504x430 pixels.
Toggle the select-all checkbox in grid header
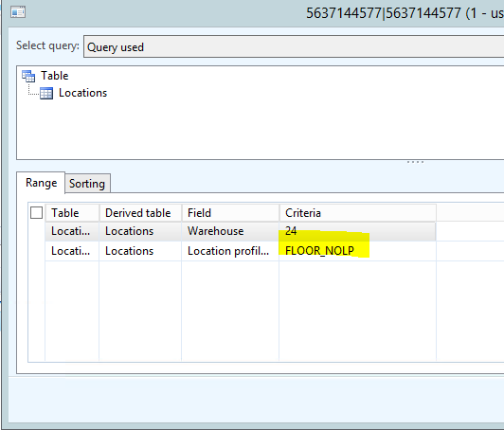point(36,213)
